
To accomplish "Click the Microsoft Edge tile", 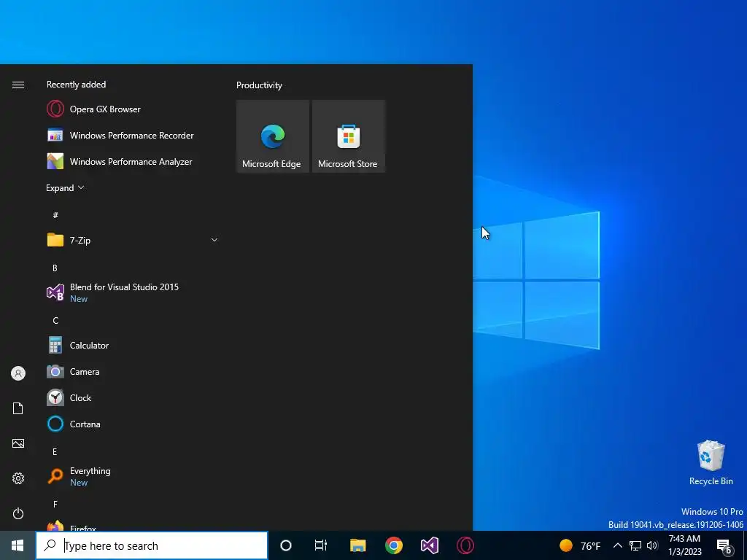I will (273, 136).
